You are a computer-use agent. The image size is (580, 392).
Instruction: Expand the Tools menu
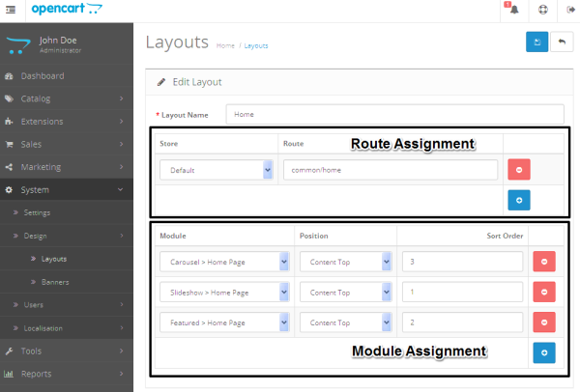[x=67, y=351]
